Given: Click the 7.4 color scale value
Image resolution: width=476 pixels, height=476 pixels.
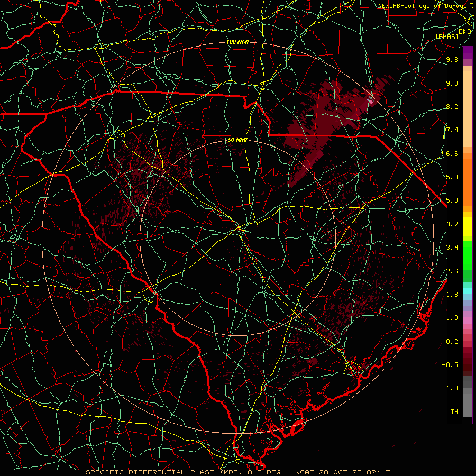Looking at the screenshot, I should 452,130.
